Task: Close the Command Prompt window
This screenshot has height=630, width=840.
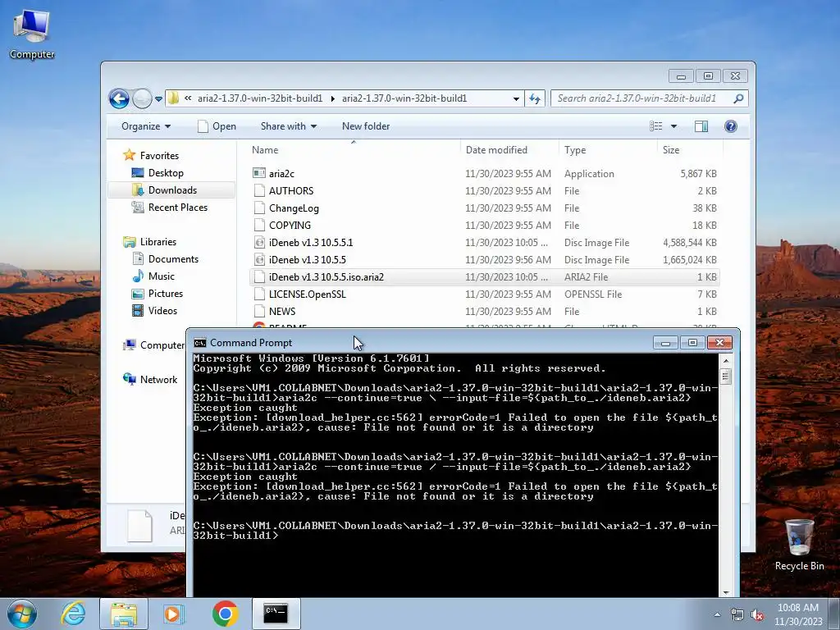Action: (719, 343)
